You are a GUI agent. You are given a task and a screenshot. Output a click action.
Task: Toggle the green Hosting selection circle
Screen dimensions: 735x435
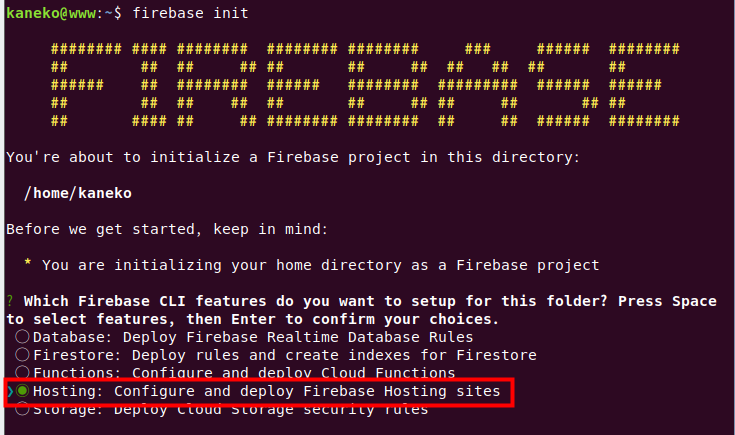(x=22, y=390)
